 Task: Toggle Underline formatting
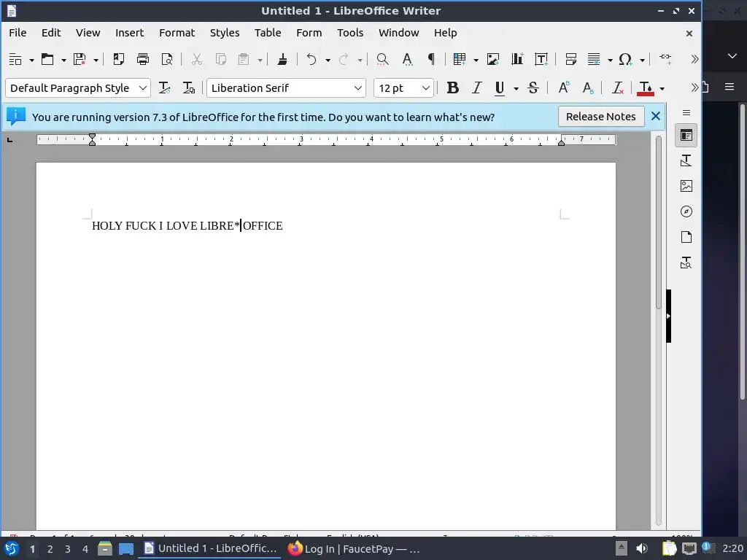coord(499,87)
